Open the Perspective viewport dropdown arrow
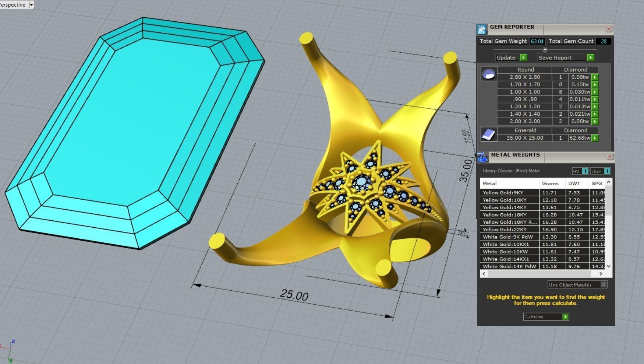Image resolution: width=644 pixels, height=364 pixels. click(x=31, y=5)
